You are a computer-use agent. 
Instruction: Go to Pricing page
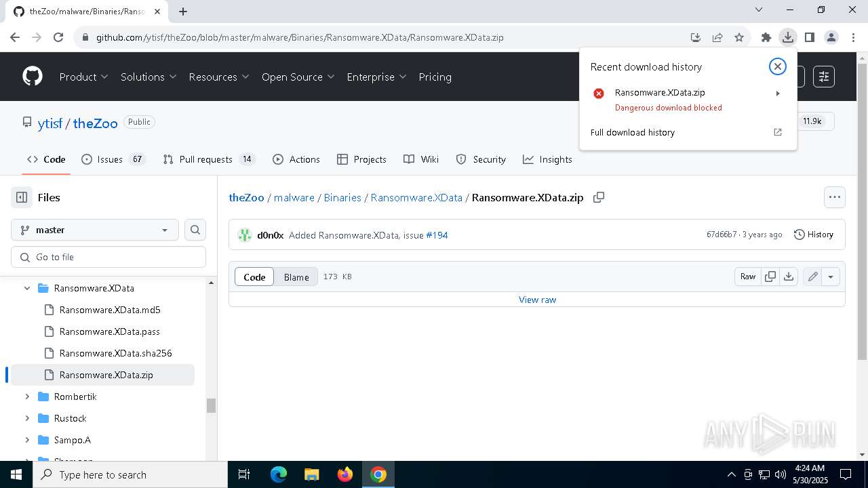click(435, 77)
